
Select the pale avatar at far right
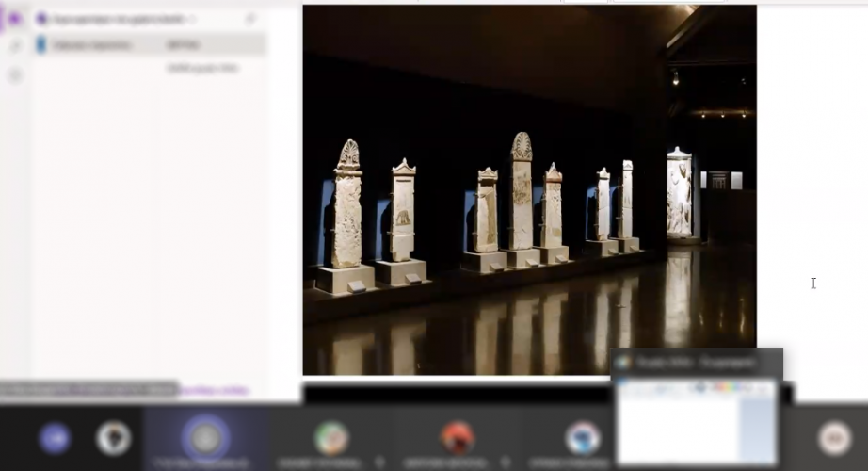834,438
